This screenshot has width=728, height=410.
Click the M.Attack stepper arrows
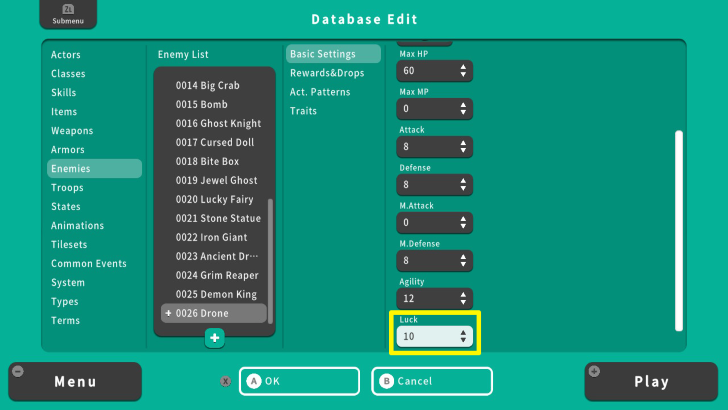pyautogui.click(x=463, y=223)
